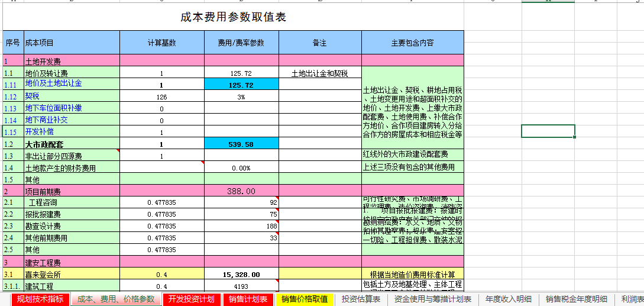This screenshot has width=644, height=306.
Task: Click serial number cell 3.1.1.
Action: tap(13, 286)
